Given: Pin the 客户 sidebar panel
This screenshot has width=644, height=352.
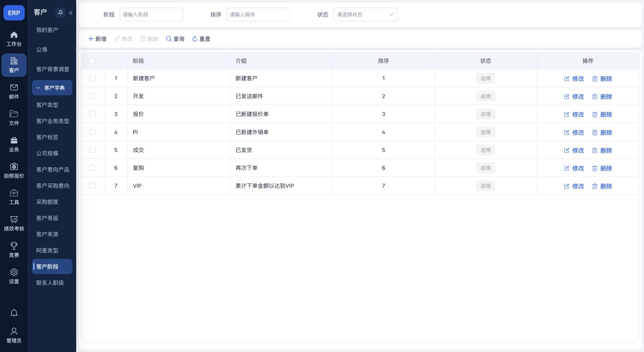Looking at the screenshot, I should coord(60,13).
